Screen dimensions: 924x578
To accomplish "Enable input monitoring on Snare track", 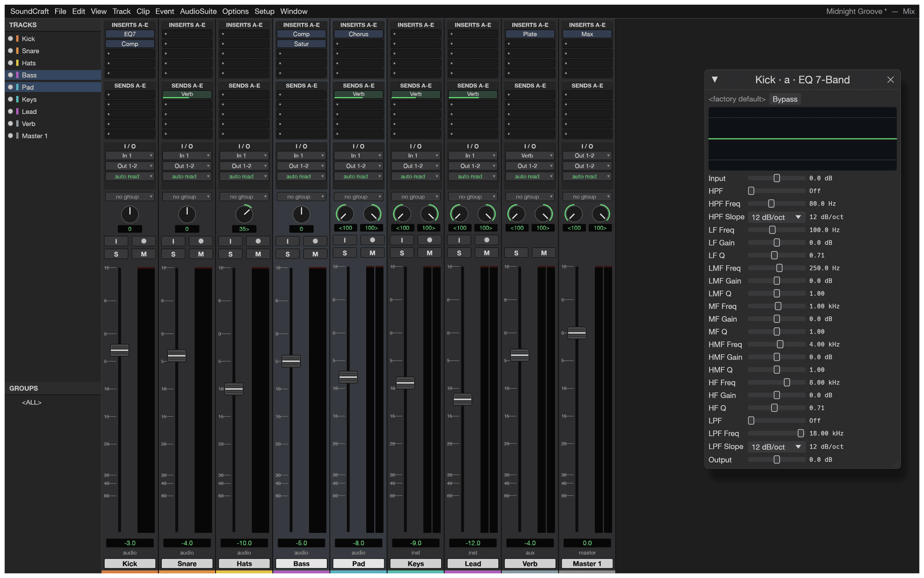I will coord(173,241).
